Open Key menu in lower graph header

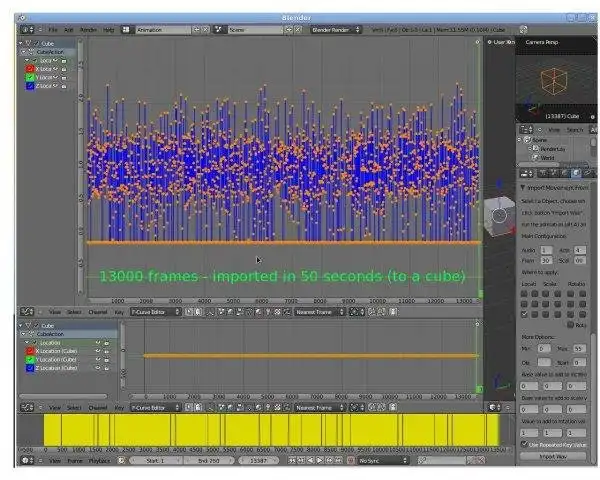point(119,408)
